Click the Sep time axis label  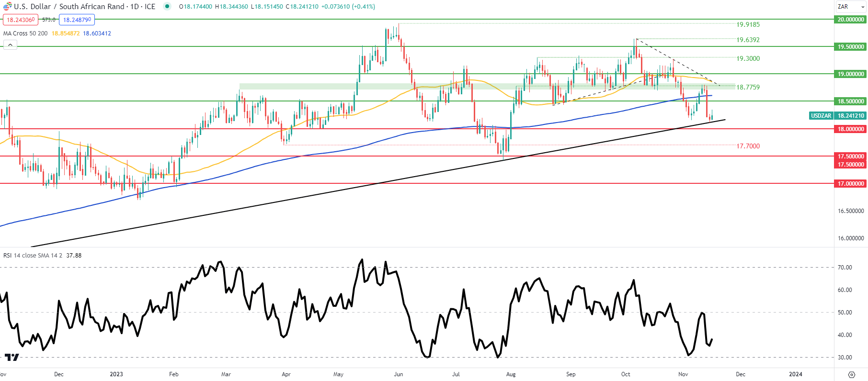571,374
